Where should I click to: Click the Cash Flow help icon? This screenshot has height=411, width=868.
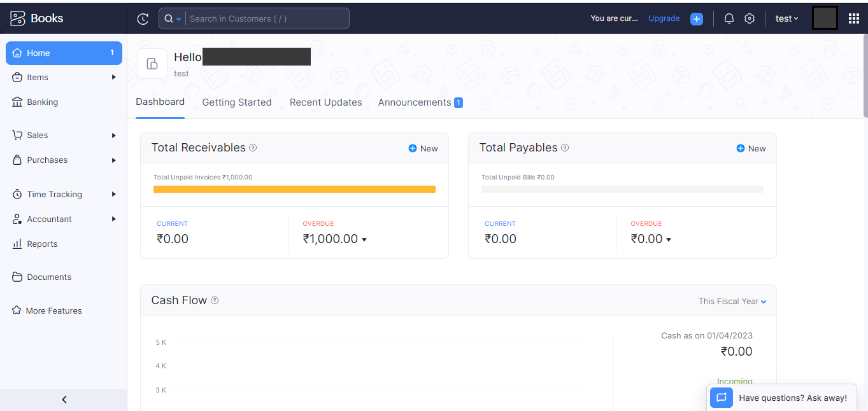[215, 300]
